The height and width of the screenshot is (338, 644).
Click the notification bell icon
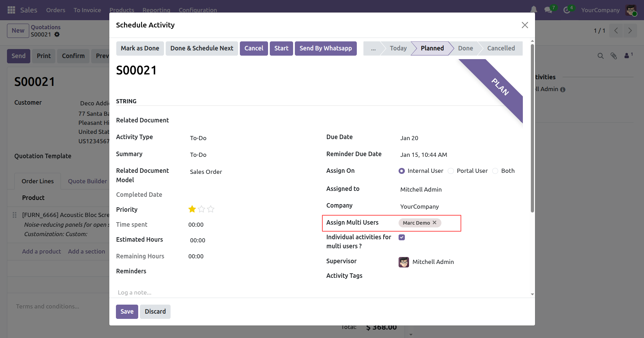point(534,10)
